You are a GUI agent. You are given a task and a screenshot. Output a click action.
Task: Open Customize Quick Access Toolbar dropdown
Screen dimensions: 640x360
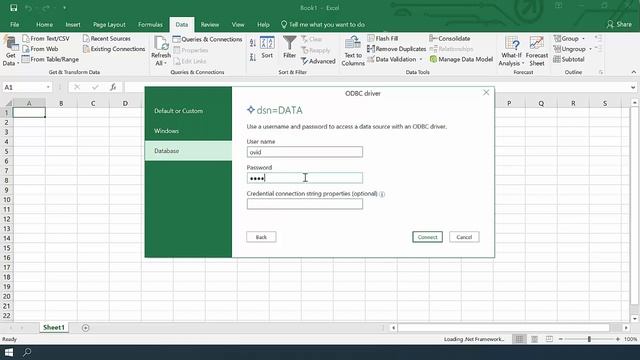pos(64,8)
